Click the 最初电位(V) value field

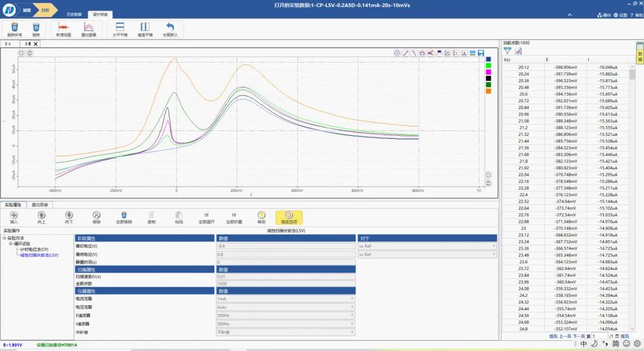click(286, 246)
